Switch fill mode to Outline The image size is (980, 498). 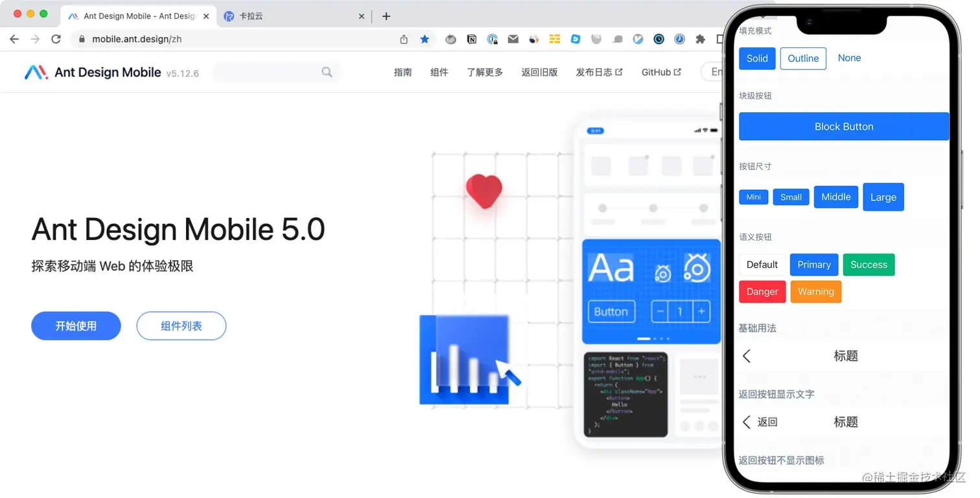tap(803, 58)
